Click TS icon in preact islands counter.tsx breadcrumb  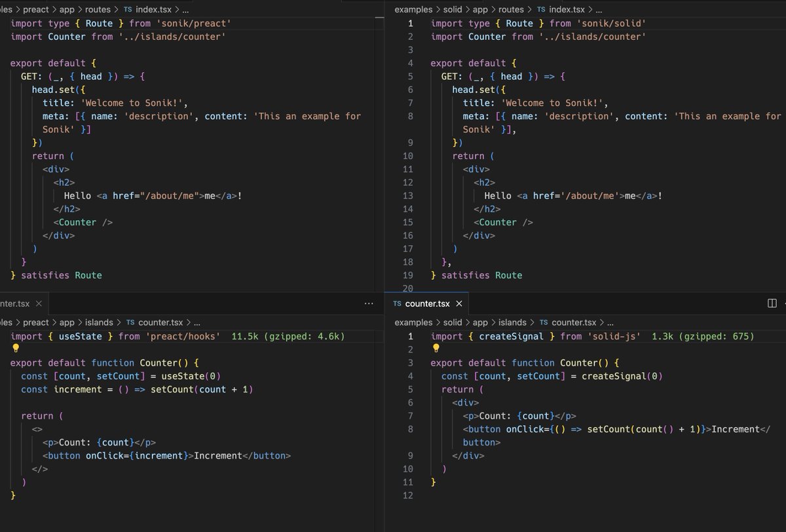(130, 322)
